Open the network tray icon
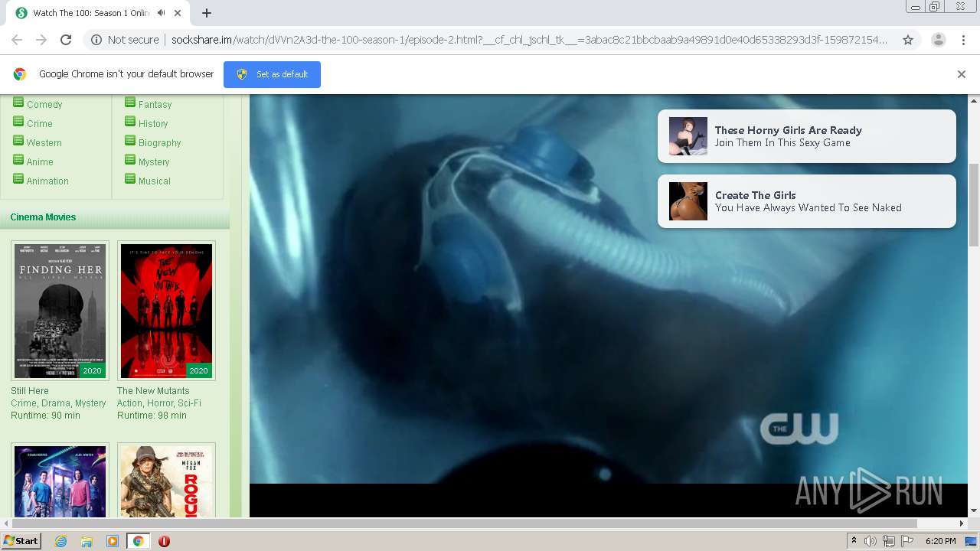 (x=889, y=541)
